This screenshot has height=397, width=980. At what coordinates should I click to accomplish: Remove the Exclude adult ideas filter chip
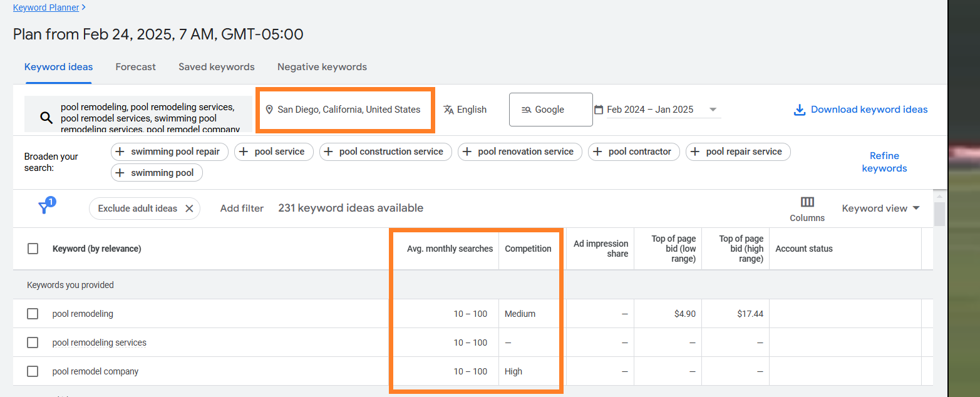[x=189, y=209]
